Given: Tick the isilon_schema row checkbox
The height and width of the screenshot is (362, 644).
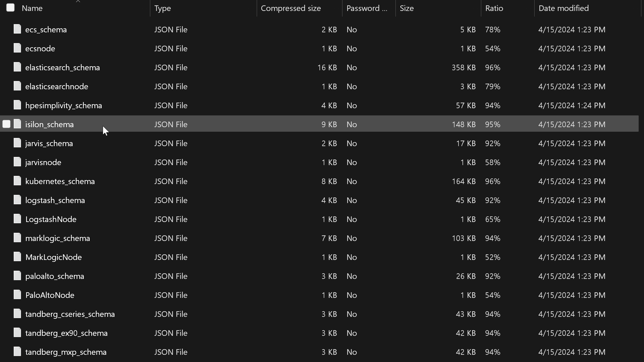Looking at the screenshot, I should (6, 124).
